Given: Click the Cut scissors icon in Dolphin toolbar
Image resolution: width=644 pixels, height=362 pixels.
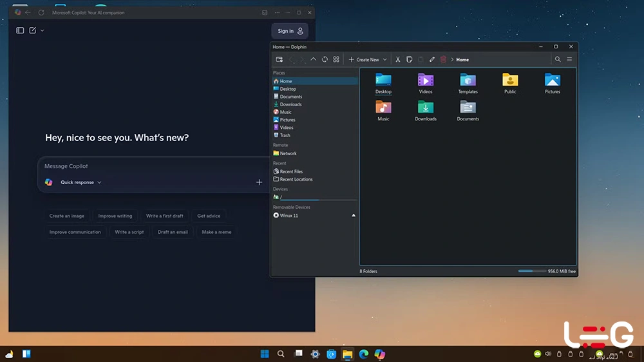Looking at the screenshot, I should [x=397, y=59].
